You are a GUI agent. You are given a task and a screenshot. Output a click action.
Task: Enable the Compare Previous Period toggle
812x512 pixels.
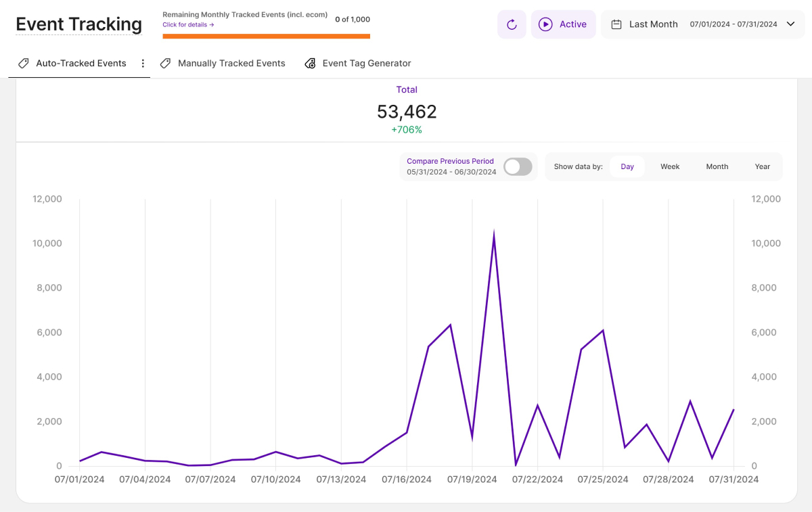[518, 166]
